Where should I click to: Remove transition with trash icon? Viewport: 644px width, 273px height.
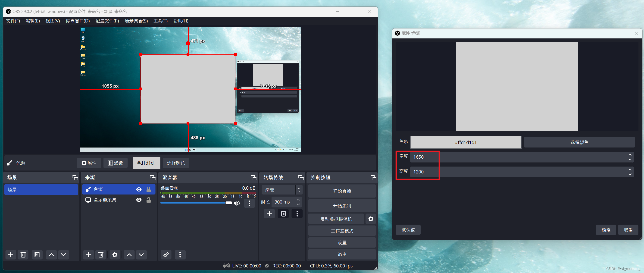click(284, 214)
